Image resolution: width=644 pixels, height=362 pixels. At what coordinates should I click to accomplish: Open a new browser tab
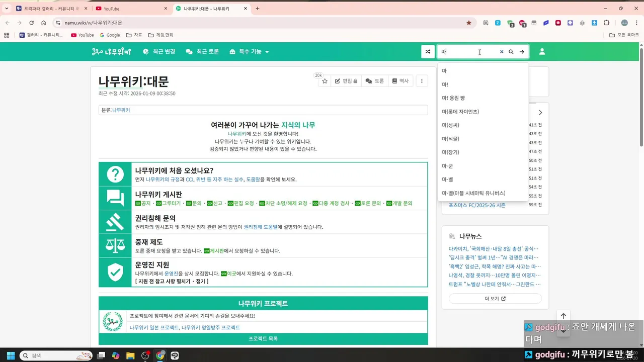[x=258, y=9]
